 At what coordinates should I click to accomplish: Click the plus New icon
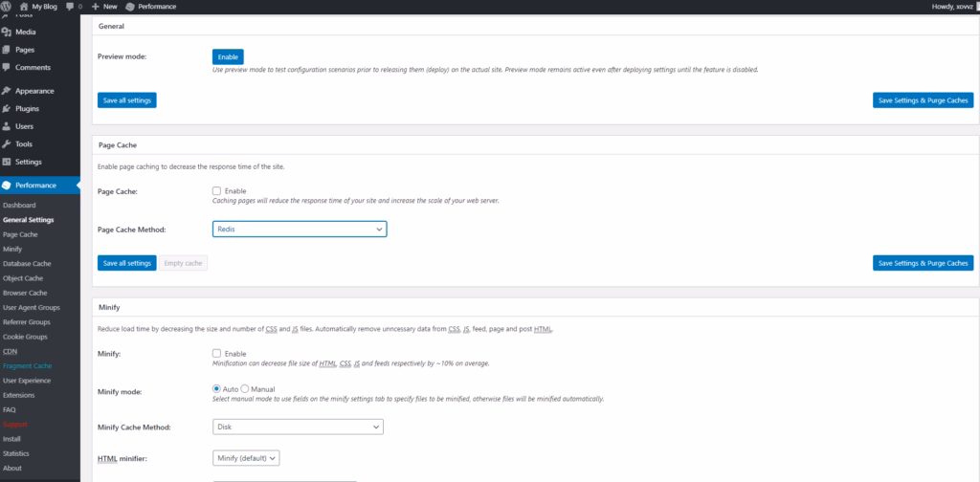[95, 7]
